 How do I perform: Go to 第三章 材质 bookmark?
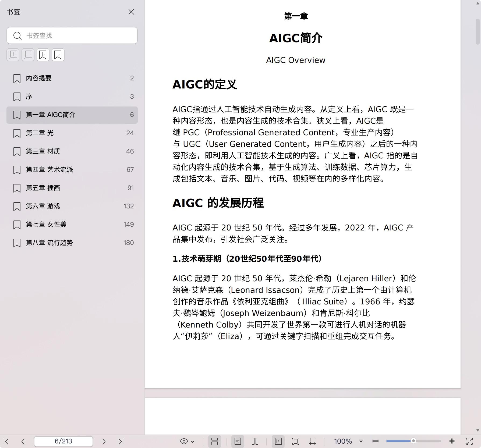click(72, 151)
